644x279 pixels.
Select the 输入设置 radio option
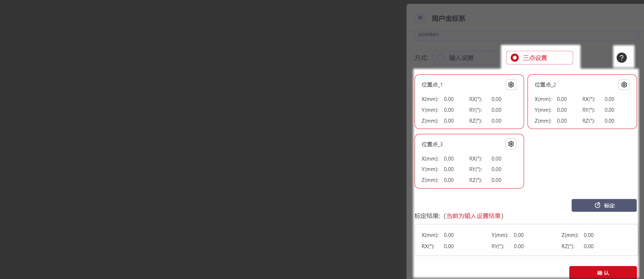(442, 58)
